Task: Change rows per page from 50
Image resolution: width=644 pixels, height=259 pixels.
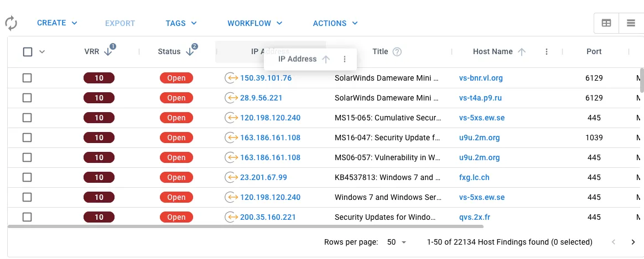Action: [397, 242]
